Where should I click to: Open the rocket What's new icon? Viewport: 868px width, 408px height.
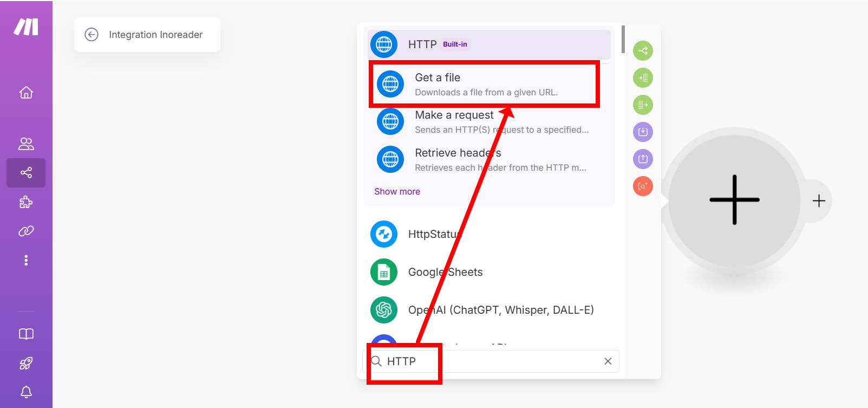click(26, 363)
